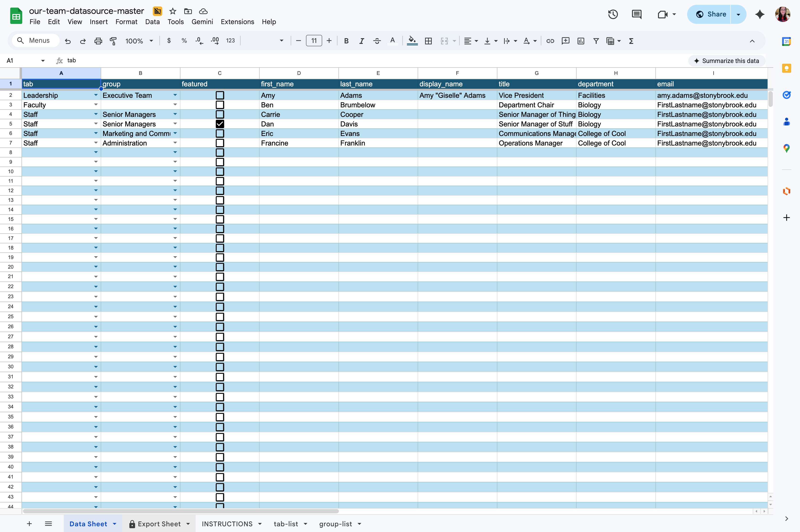Open the Extensions menu
The height and width of the screenshot is (532, 800).
pyautogui.click(x=237, y=22)
